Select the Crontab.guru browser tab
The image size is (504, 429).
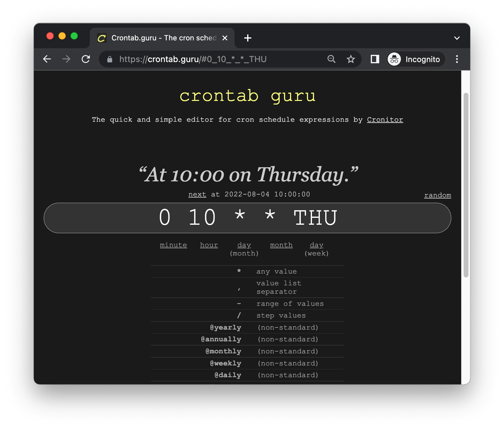(162, 38)
